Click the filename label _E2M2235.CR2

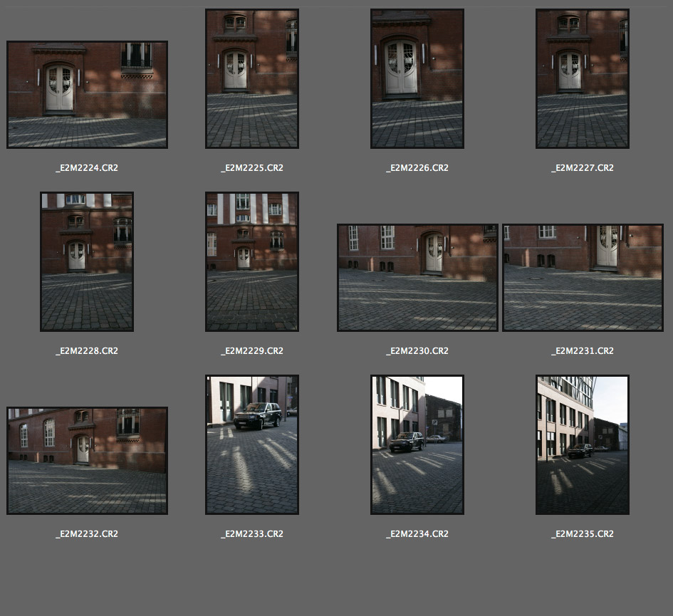click(x=583, y=534)
